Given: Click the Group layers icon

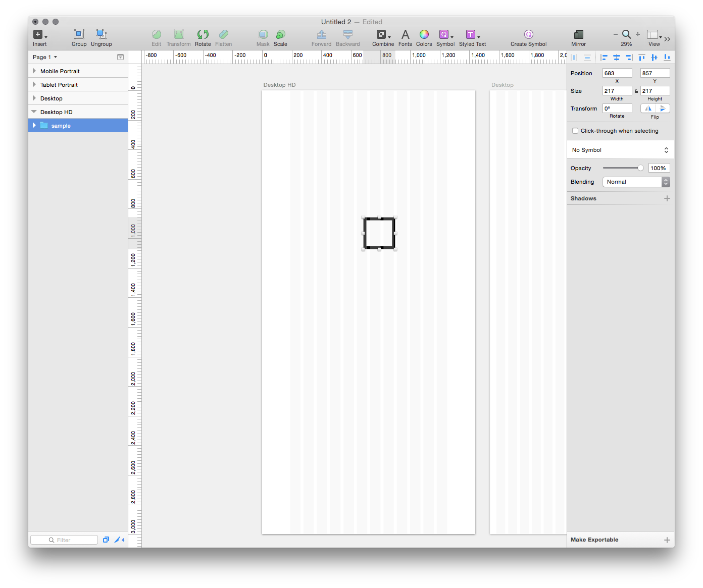Looking at the screenshot, I should pyautogui.click(x=79, y=34).
